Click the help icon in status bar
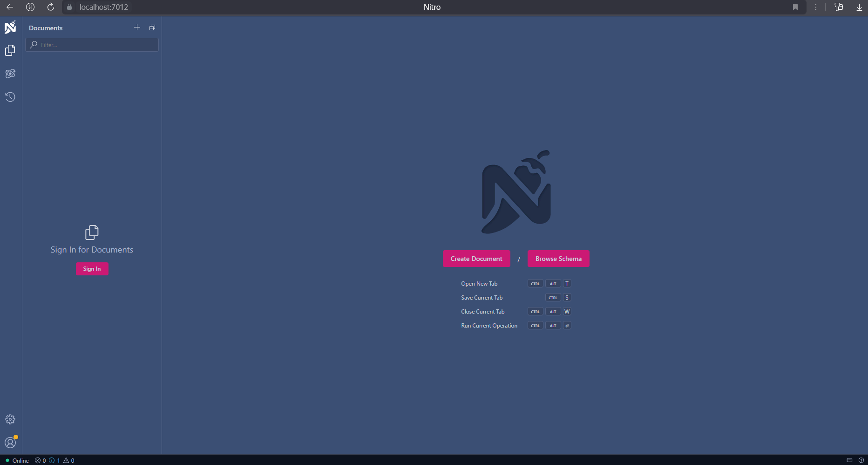 861,460
